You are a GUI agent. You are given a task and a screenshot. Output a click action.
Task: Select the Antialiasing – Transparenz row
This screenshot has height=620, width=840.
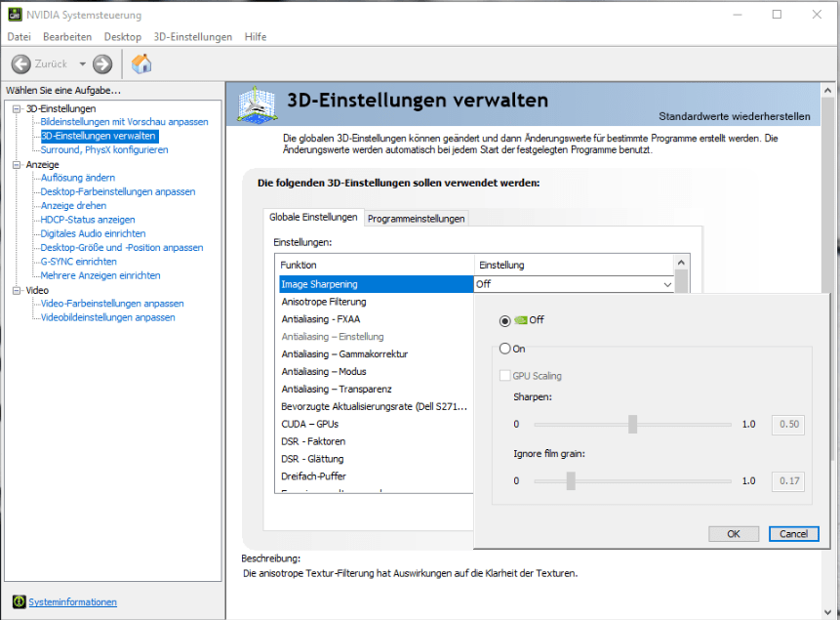[376, 389]
